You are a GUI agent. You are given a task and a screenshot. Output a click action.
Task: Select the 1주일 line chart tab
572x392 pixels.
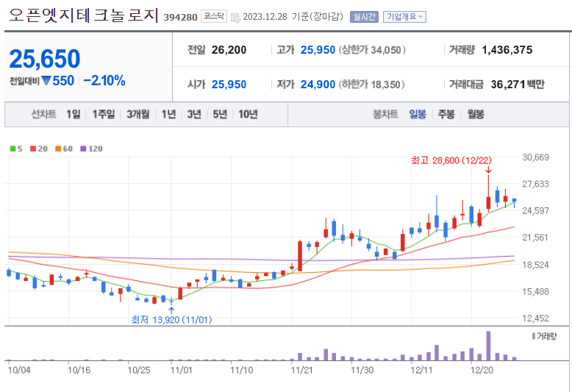pyautogui.click(x=104, y=114)
